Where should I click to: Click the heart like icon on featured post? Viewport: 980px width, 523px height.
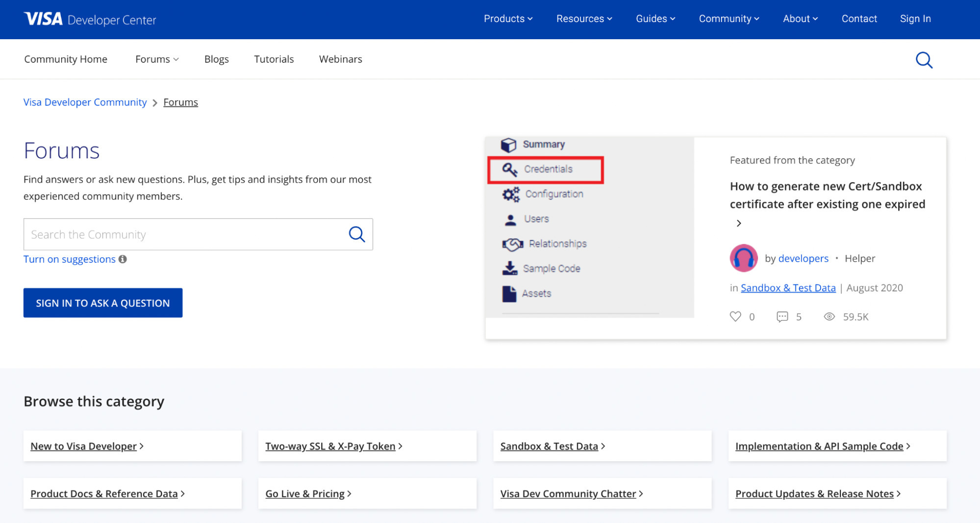[735, 317]
